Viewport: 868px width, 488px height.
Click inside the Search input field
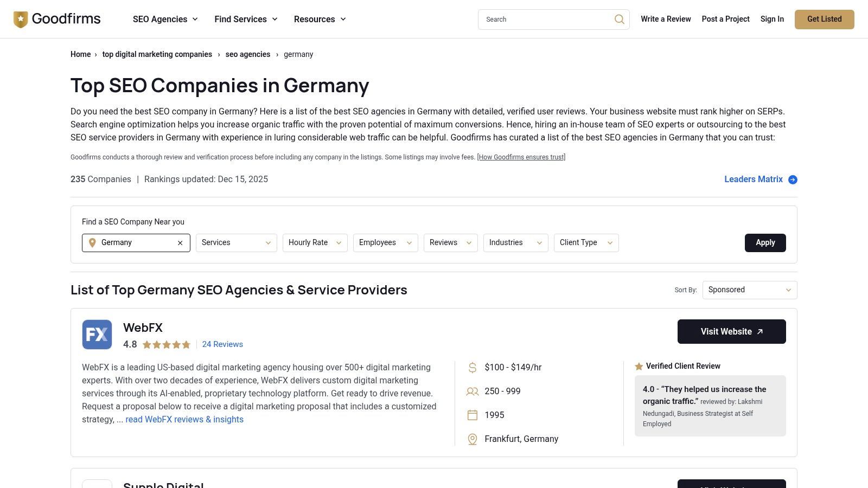(x=542, y=19)
